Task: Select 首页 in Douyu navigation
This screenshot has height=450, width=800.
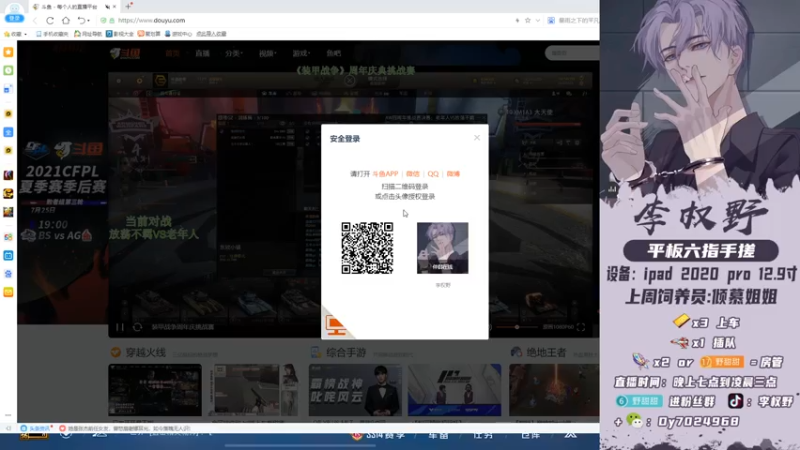Action: (172, 53)
